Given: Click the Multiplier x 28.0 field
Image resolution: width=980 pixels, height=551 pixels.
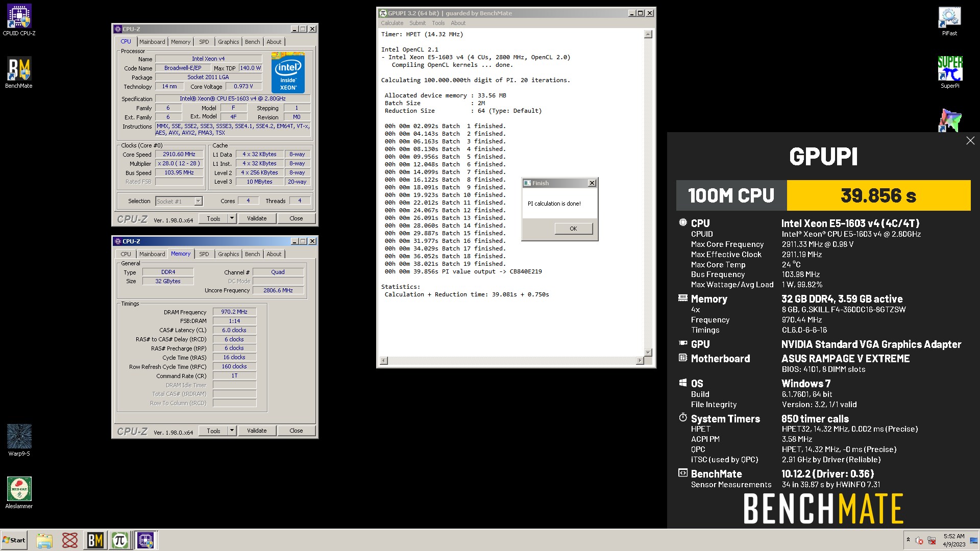Looking at the screenshot, I should (x=179, y=163).
